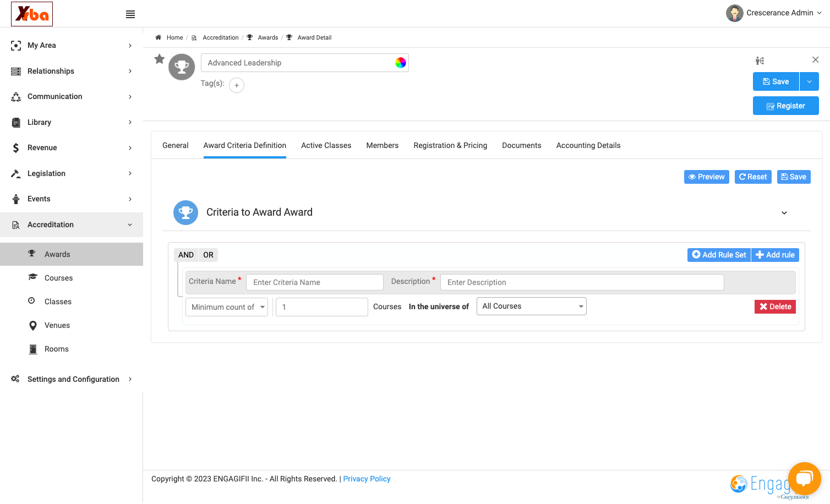Go to Awards breadcrumb
This screenshot has width=830, height=504.
coord(268,37)
